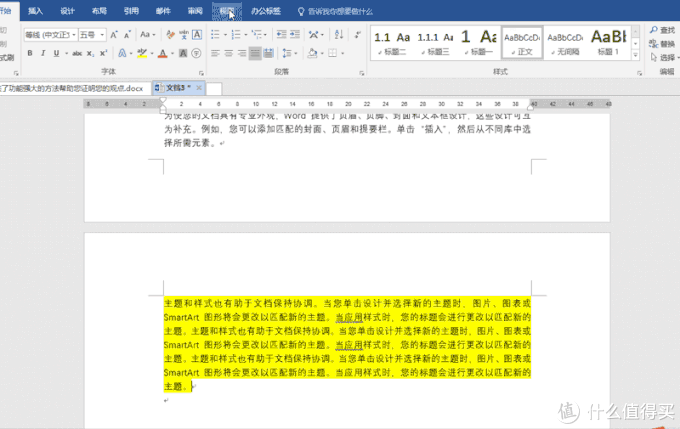The width and height of the screenshot is (680, 429).
Task: Apply the 无间隔 style
Action: pos(565,43)
